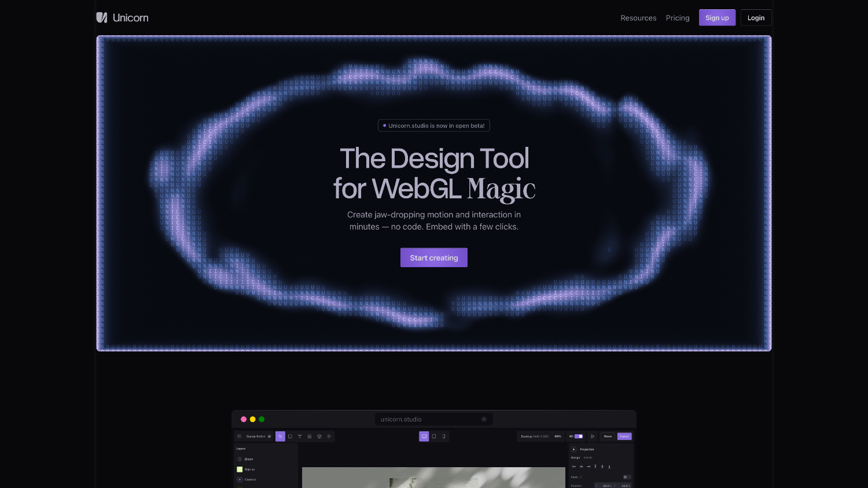Align element to horizontal center
868x488 pixels.
click(582, 467)
